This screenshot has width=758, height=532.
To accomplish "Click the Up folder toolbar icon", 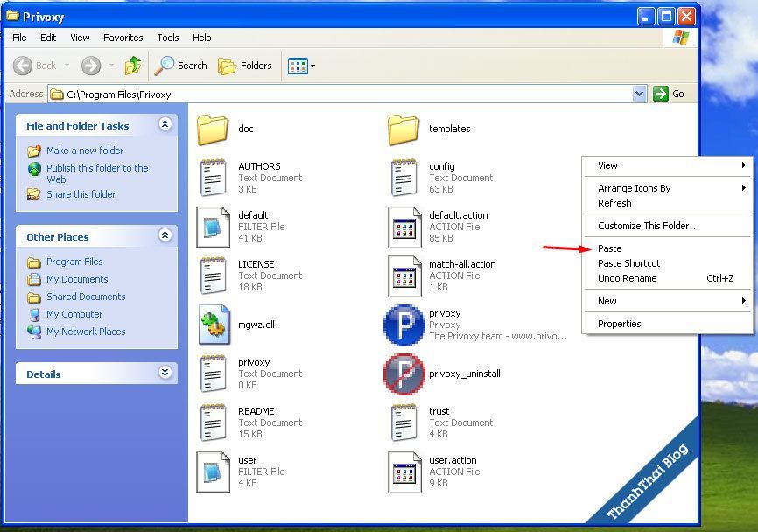I will click(x=133, y=66).
